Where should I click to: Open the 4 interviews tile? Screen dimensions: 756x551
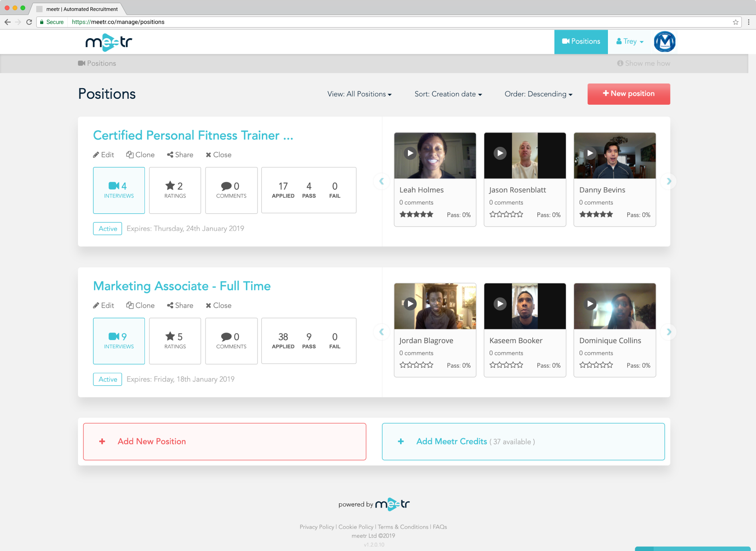pos(119,190)
